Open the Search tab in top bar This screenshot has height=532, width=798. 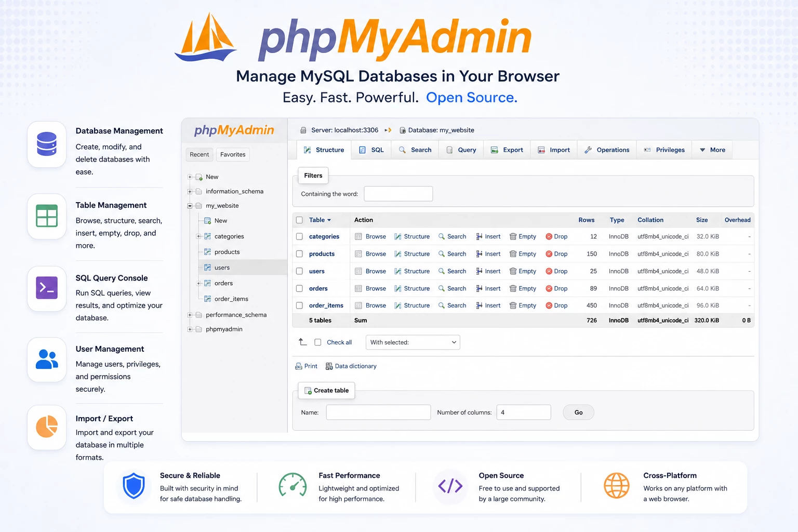click(x=415, y=150)
